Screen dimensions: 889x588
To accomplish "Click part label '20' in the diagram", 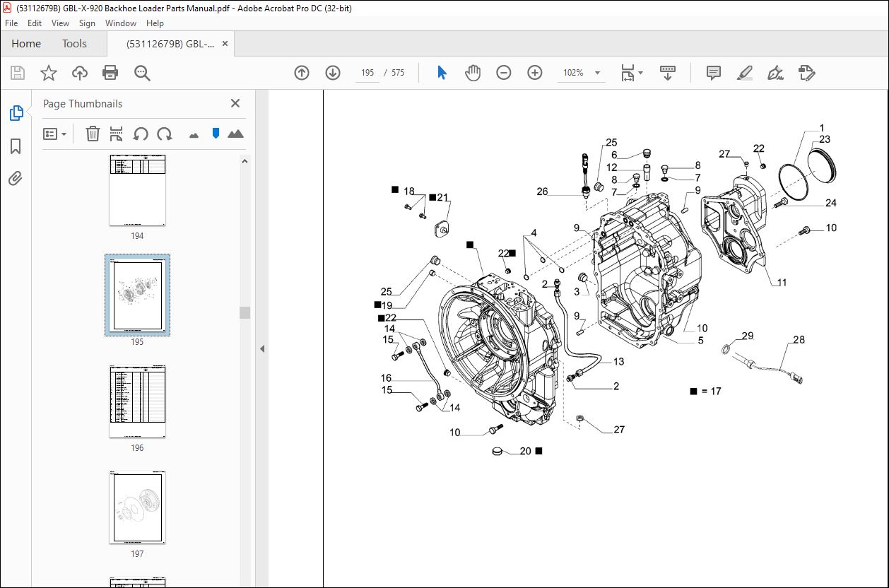I will 525,451.
